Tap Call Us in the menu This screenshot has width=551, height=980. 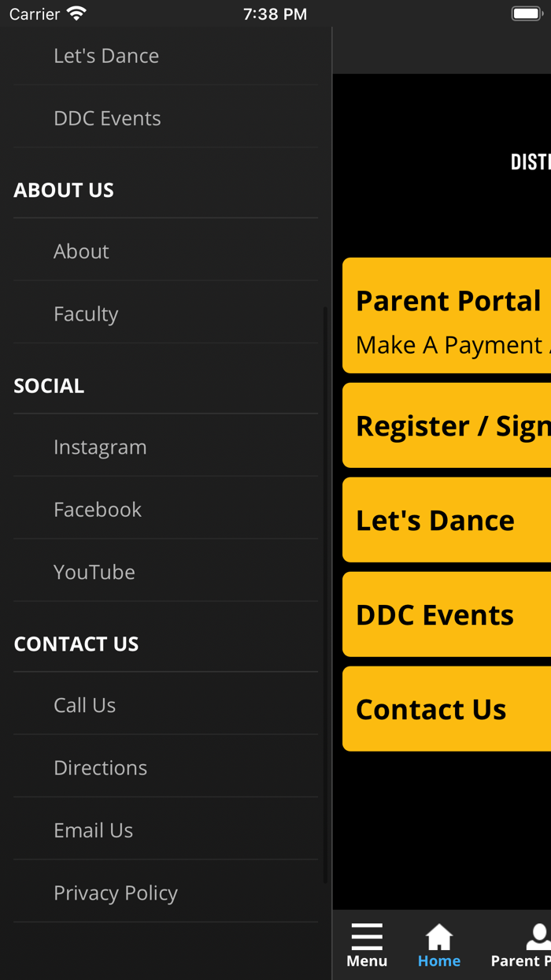84,705
